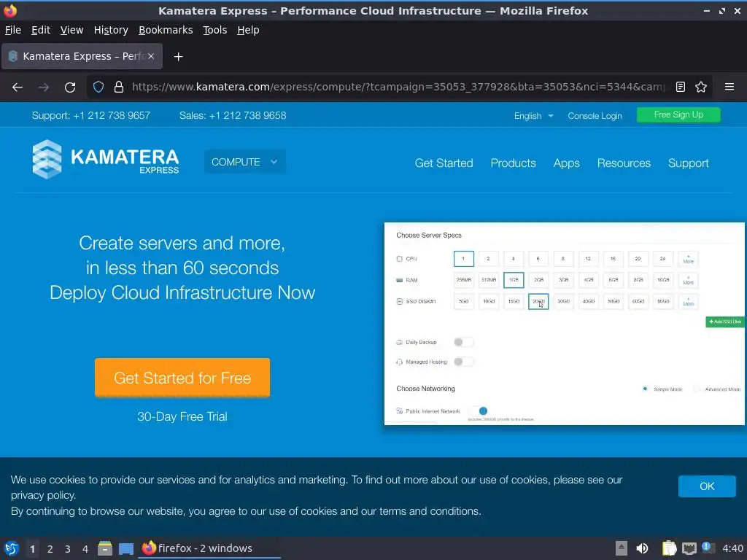Open the Apps navigation menu

coord(566,163)
